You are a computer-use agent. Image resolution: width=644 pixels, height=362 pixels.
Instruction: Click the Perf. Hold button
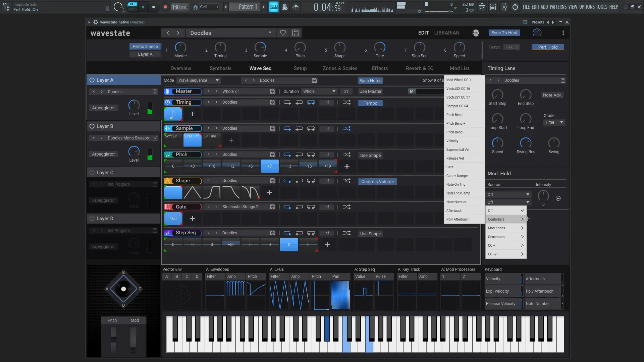(547, 47)
